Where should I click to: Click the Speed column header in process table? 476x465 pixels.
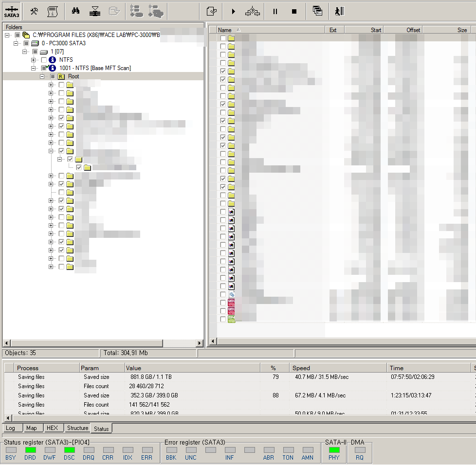pyautogui.click(x=338, y=368)
